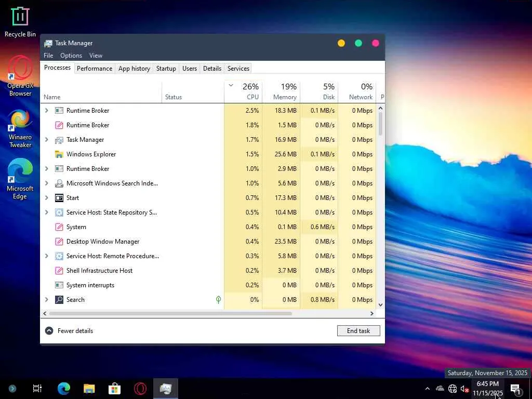Expand the Start process group

point(47,198)
